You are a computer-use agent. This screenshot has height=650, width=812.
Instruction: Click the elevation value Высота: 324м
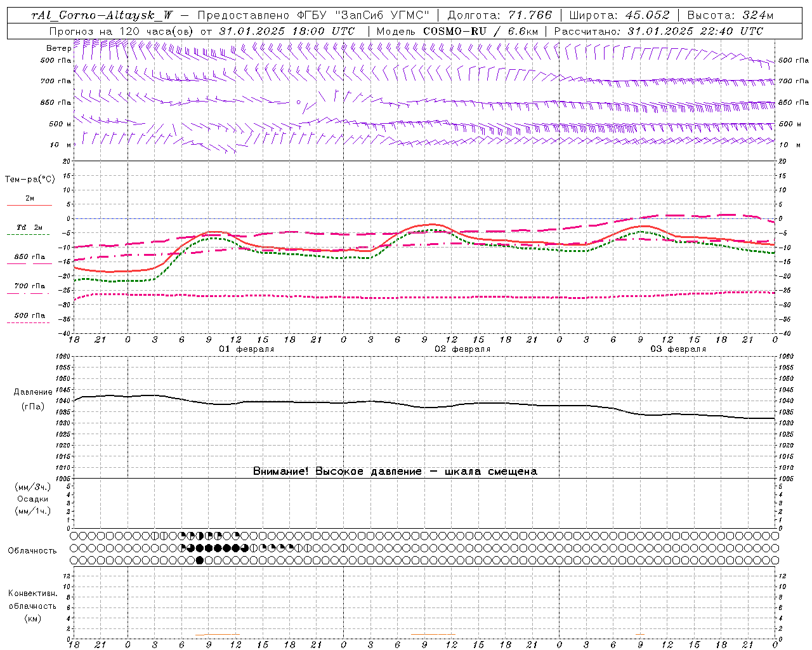[731, 16]
